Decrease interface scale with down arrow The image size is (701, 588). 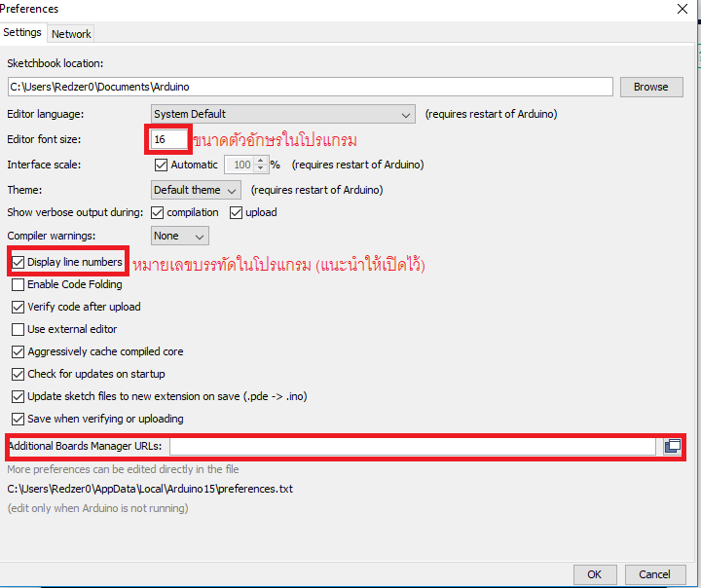pos(260,168)
